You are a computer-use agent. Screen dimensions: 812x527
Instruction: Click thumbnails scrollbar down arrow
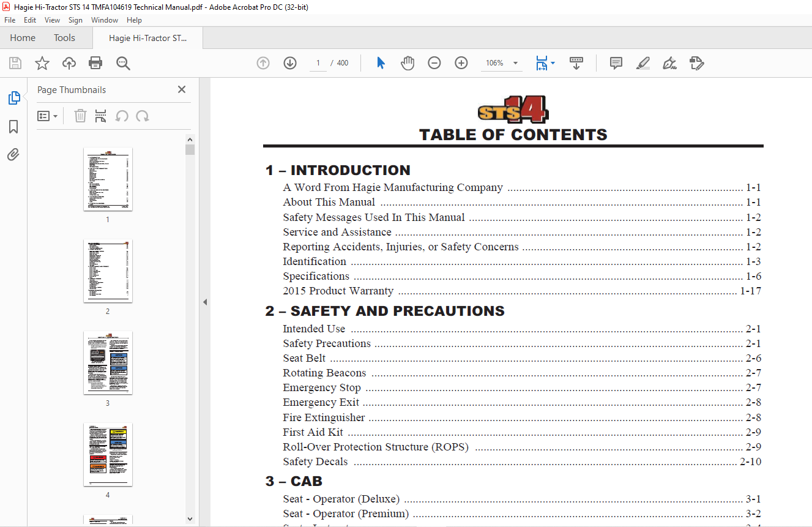click(x=190, y=519)
